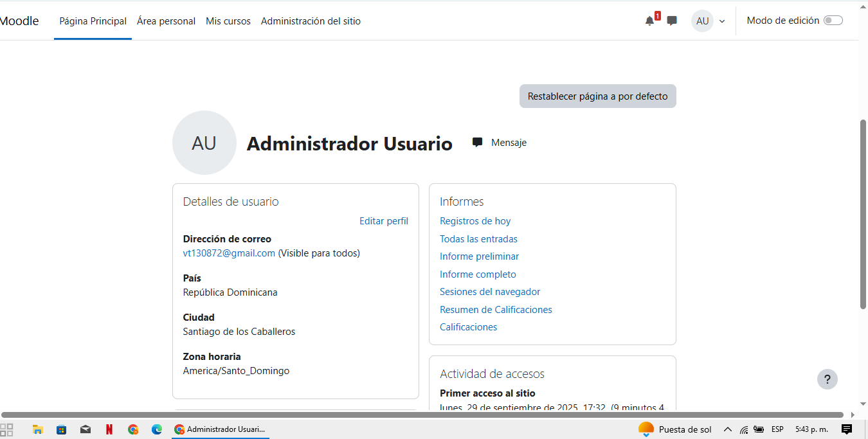The width and height of the screenshot is (868, 439).
Task: Switch to the Mis cursos tab
Action: pos(228,21)
